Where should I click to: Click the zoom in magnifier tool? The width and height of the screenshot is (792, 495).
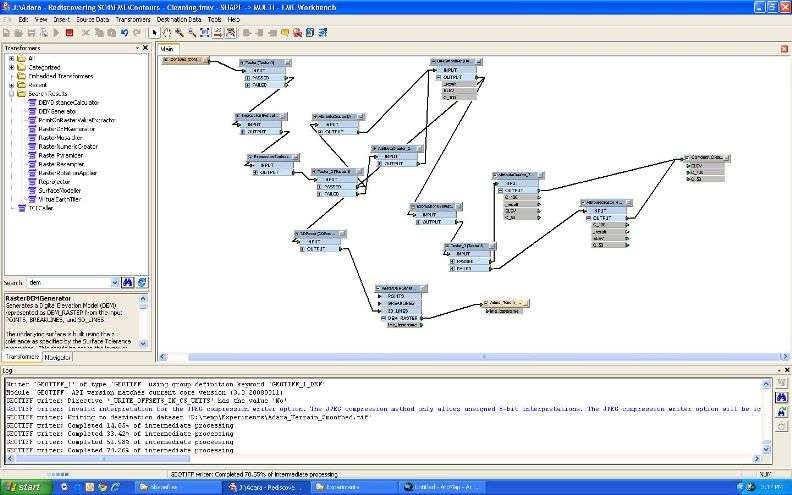coord(179,33)
